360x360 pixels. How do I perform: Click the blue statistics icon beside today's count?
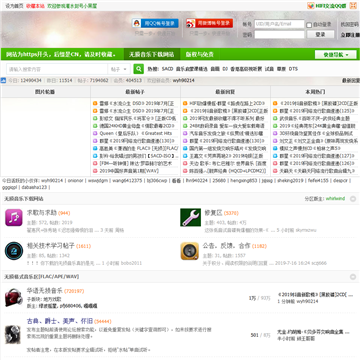3,80
